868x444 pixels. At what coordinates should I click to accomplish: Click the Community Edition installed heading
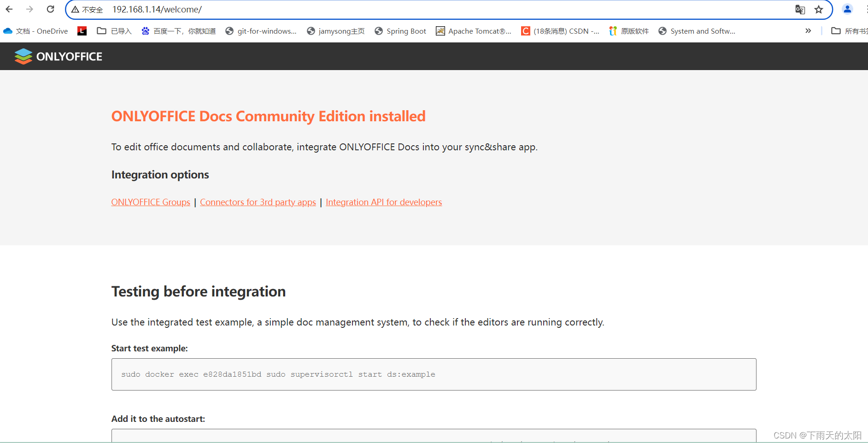click(x=269, y=116)
